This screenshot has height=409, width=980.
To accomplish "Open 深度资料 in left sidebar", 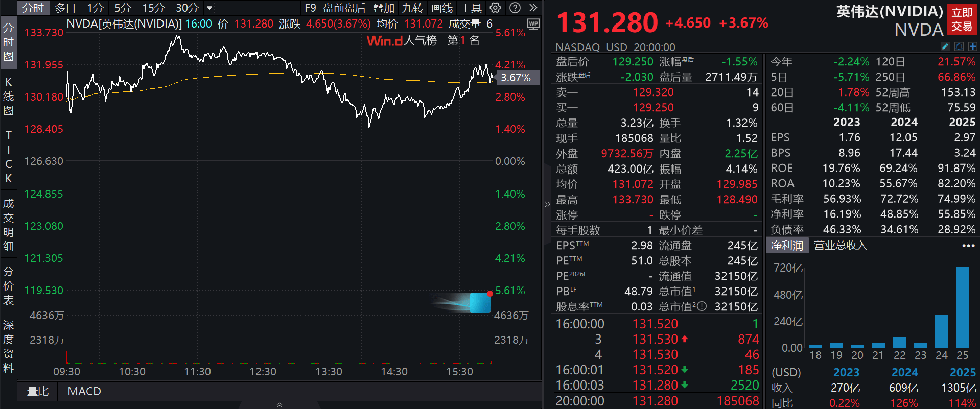I will click(x=8, y=346).
